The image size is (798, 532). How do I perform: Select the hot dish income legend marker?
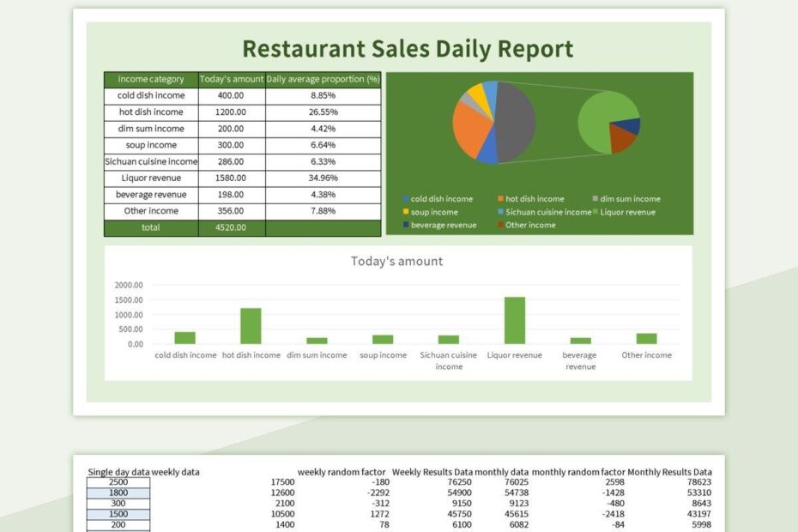[500, 198]
